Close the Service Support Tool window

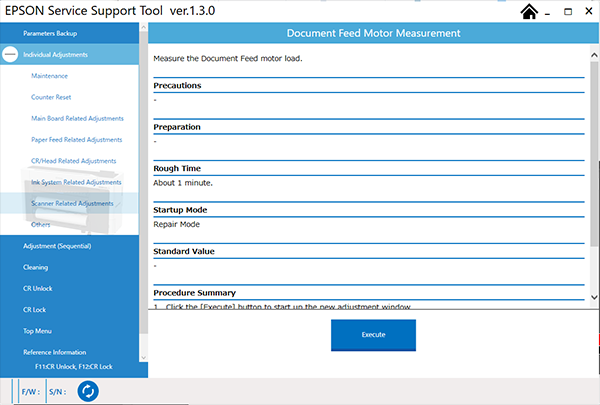[x=589, y=11]
